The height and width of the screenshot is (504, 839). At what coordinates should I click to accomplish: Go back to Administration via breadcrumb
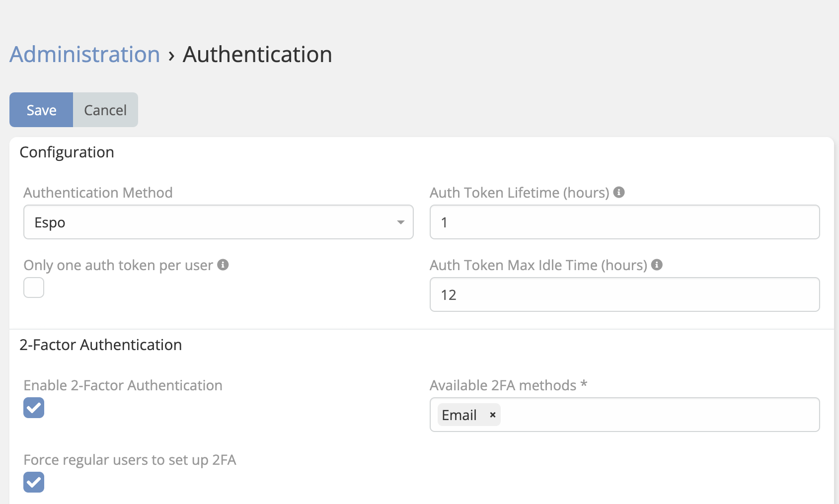pyautogui.click(x=85, y=54)
